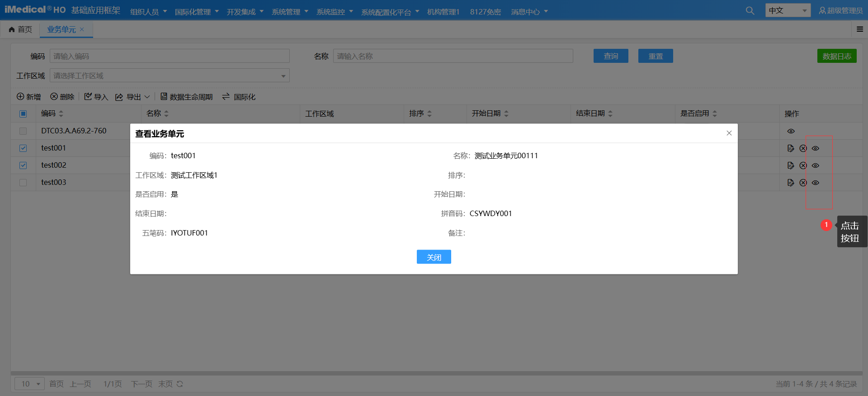Open the 超级管理员 user menu
This screenshot has height=396, width=868.
841,10
